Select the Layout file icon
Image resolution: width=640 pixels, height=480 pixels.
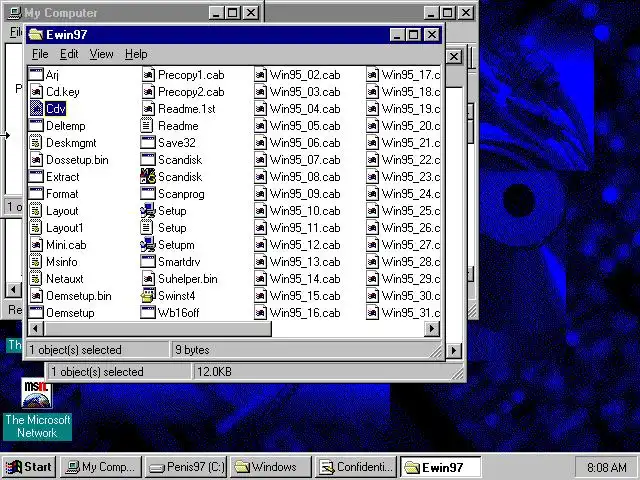pos(36,211)
